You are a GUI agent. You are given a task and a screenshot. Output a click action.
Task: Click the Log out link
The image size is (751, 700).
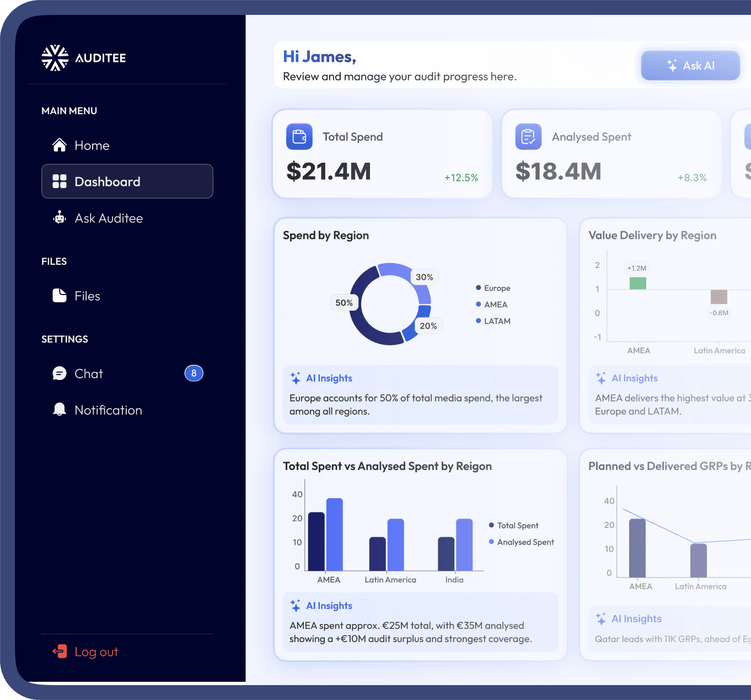(x=96, y=651)
